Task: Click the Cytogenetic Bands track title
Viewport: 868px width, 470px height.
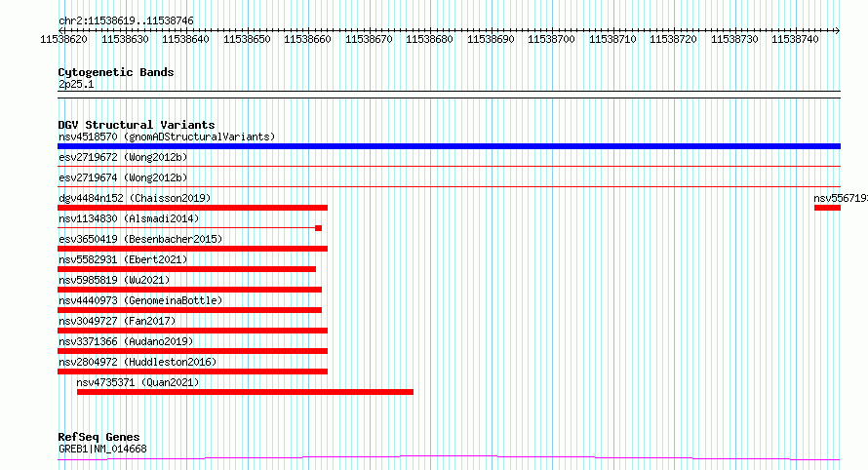Action: tap(116, 72)
